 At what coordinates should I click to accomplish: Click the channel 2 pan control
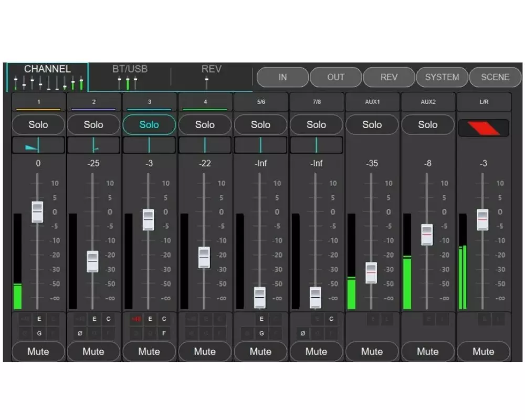pos(93,145)
